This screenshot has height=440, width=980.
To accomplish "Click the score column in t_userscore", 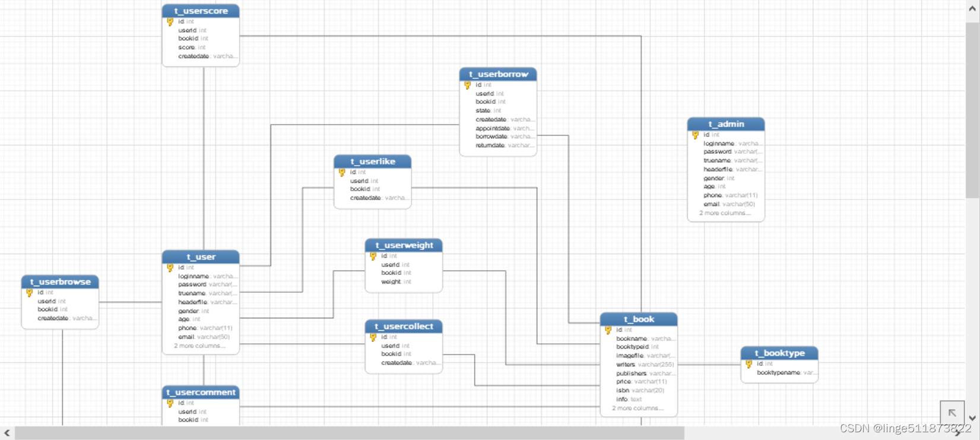I will click(192, 48).
